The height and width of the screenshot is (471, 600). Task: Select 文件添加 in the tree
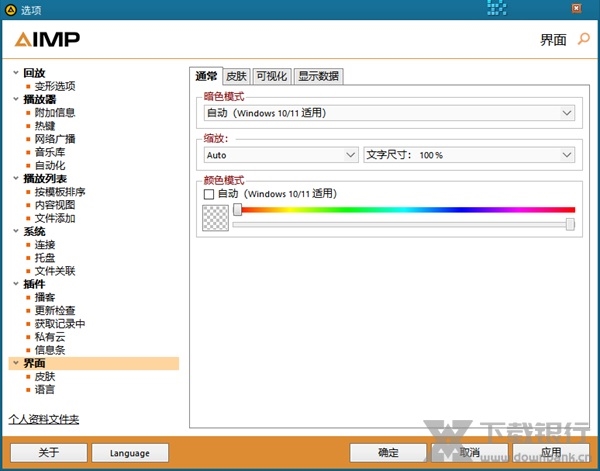[55, 218]
